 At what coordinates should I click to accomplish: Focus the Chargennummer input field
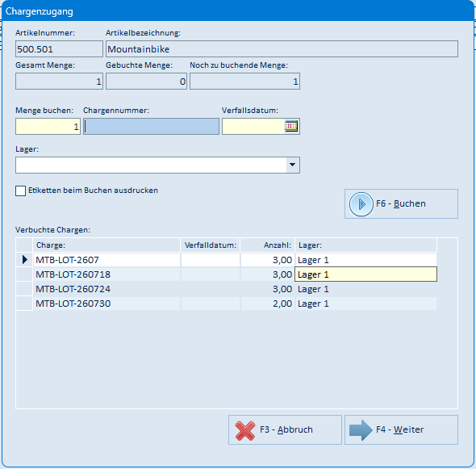point(151,127)
